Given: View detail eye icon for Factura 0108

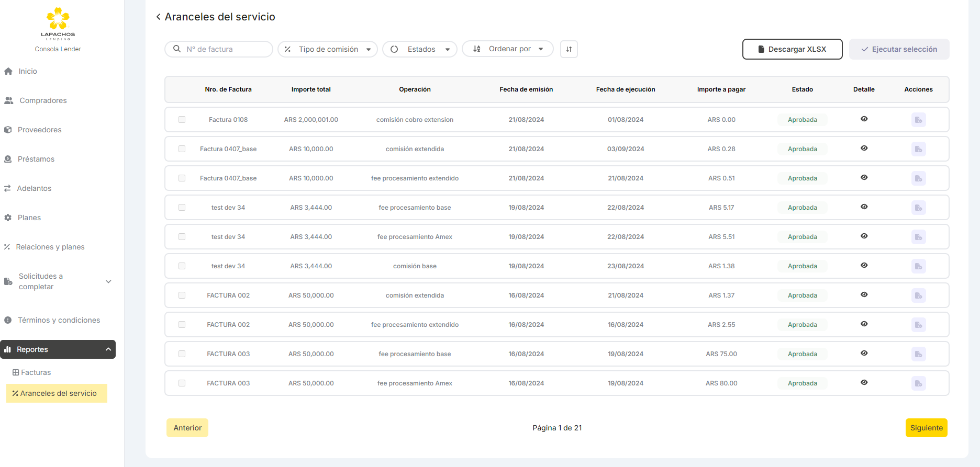Looking at the screenshot, I should [864, 119].
